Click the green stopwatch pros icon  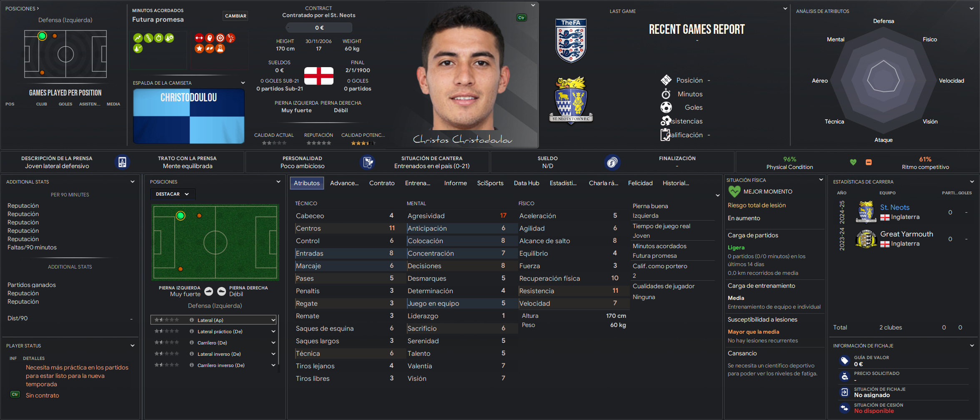(159, 38)
